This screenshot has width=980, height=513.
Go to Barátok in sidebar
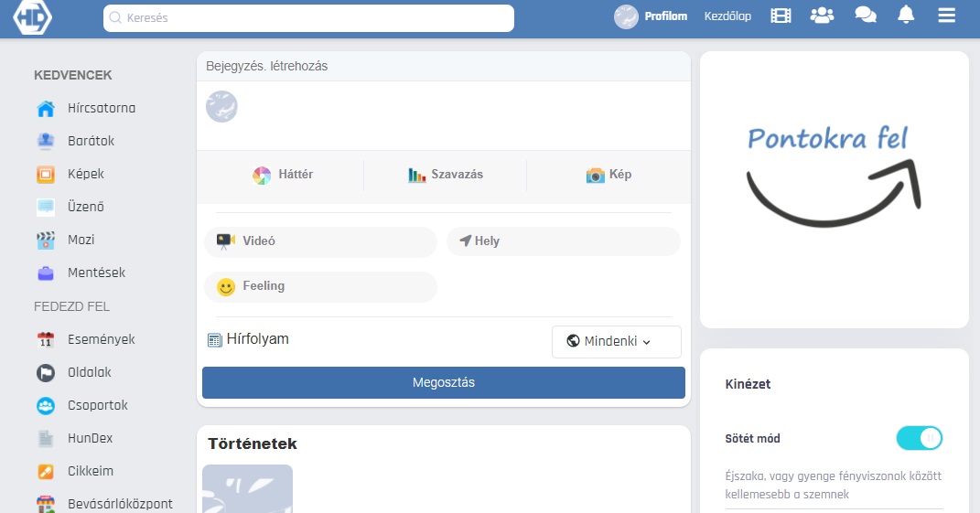pyautogui.click(x=91, y=142)
